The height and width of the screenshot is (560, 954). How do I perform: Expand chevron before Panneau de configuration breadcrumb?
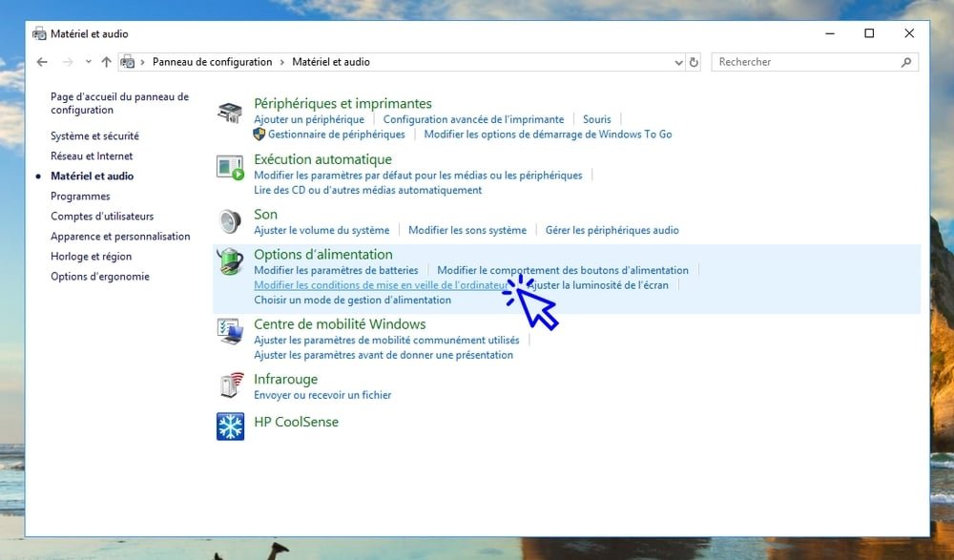tap(142, 62)
